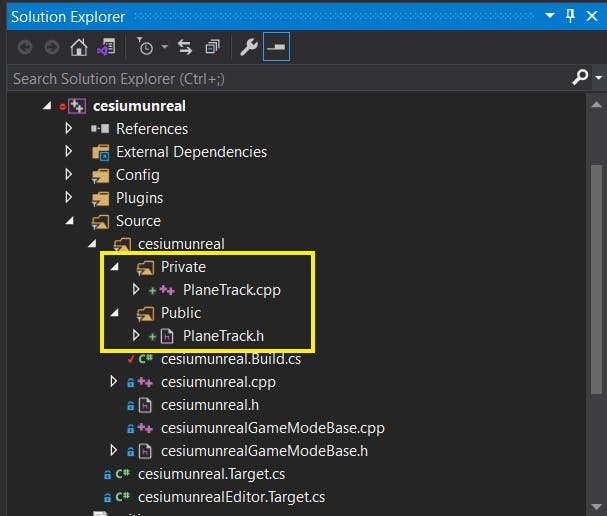607x516 pixels.
Task: Toggle the Preview Selected Items button
Action: 276,47
